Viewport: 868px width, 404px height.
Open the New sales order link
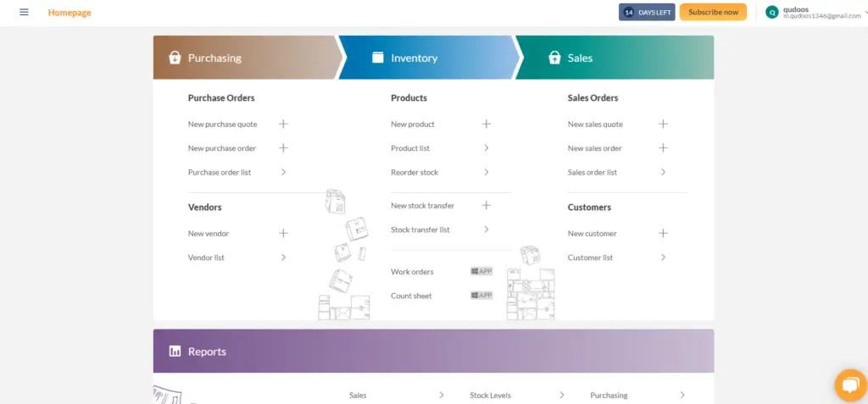pos(594,148)
